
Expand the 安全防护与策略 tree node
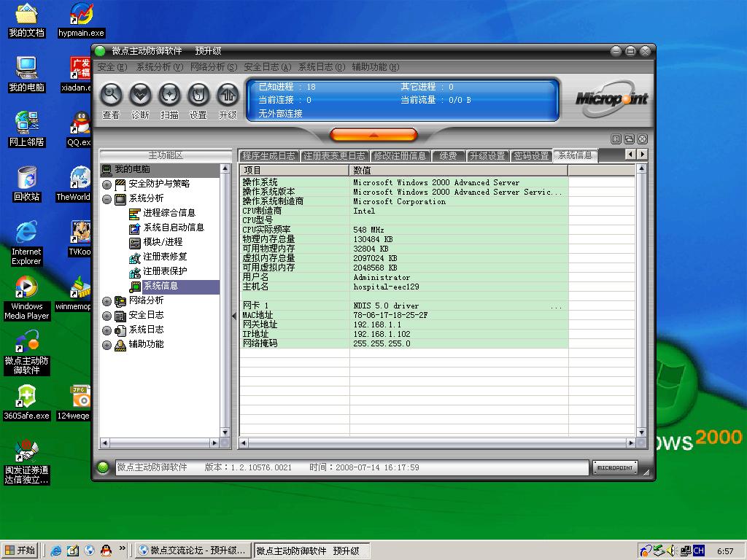click(107, 184)
